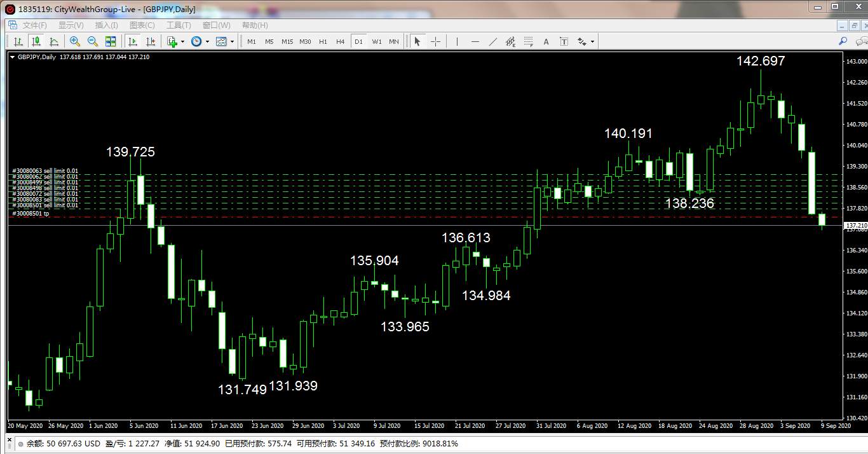
Task: Zoom out of the chart
Action: pyautogui.click(x=93, y=41)
